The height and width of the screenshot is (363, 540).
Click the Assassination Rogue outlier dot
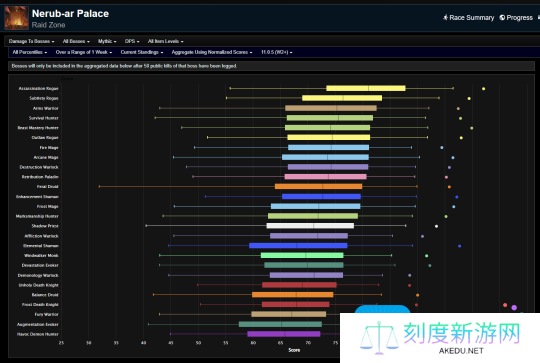(x=484, y=89)
